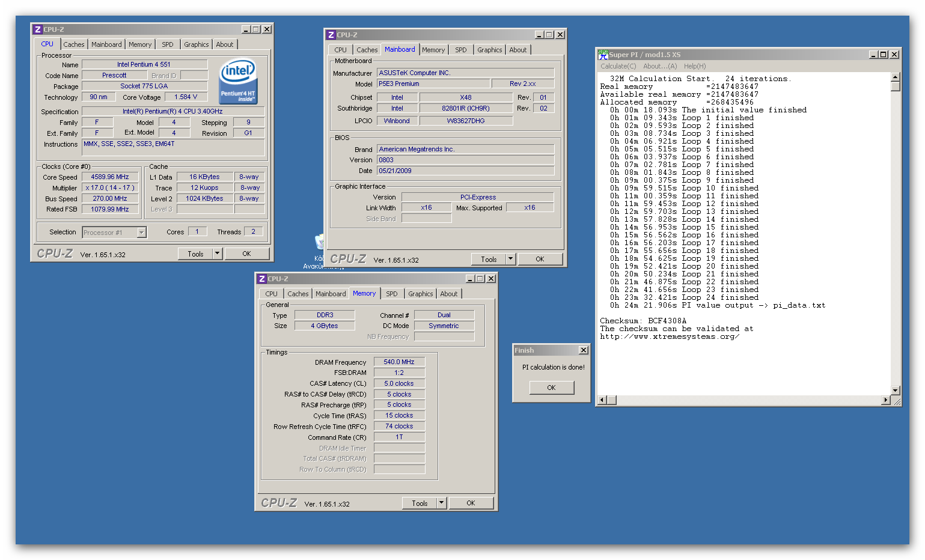Select Mainboard tab in the Memory window
The image size is (925, 560).
point(331,294)
